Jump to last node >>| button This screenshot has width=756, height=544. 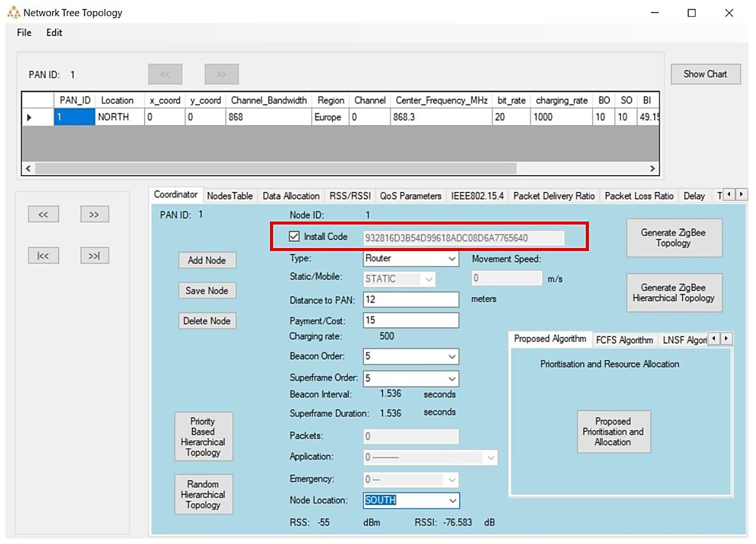94,256
